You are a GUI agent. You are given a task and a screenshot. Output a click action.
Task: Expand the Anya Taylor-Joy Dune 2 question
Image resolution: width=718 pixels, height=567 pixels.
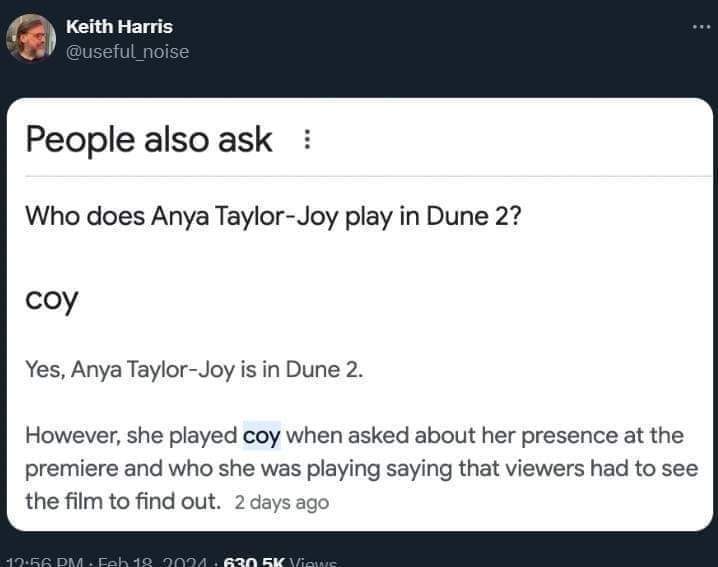pyautogui.click(x=272, y=217)
